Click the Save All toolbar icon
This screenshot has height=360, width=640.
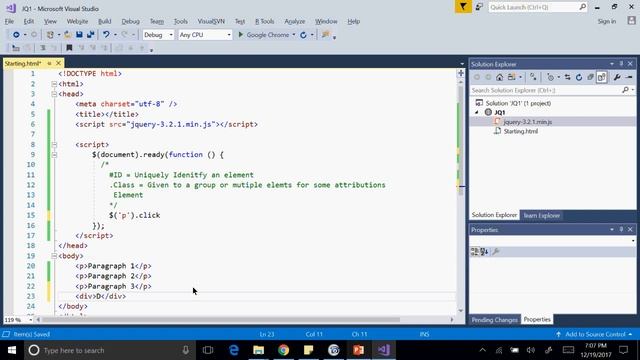pyautogui.click(x=90, y=35)
